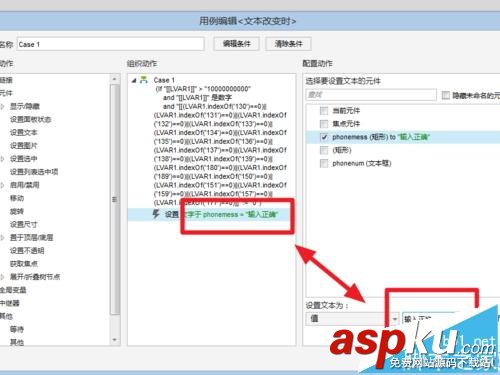The image size is (500, 375).
Task: Click the scroll-down arrow of the actions list
Action: click(115, 340)
